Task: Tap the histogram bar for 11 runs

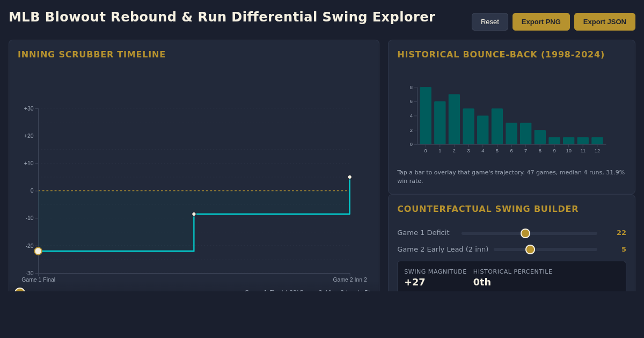Action: pos(583,141)
